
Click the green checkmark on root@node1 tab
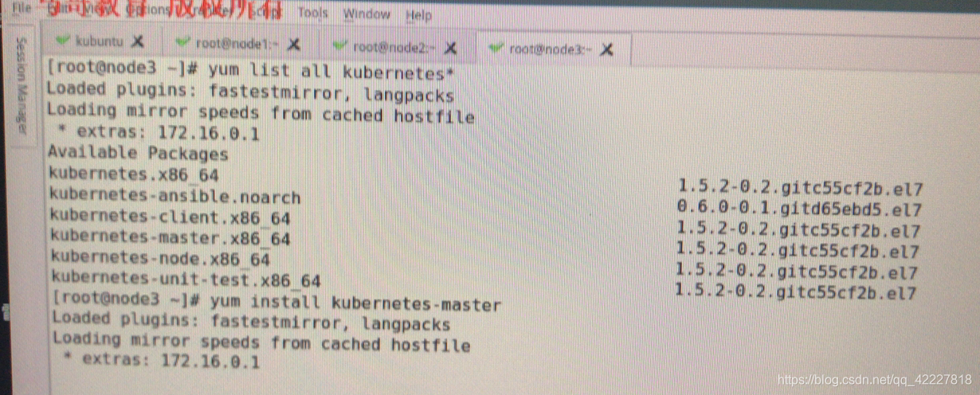coord(183,42)
